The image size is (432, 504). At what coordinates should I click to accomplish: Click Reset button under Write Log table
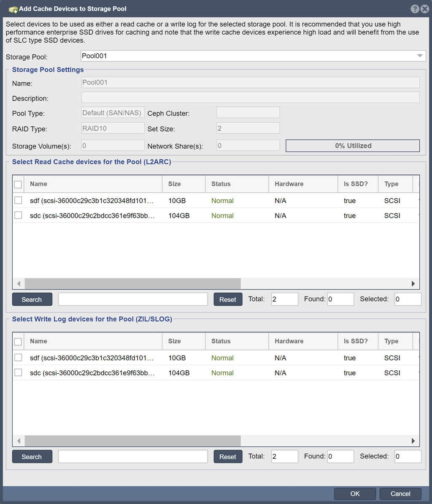pyautogui.click(x=228, y=456)
